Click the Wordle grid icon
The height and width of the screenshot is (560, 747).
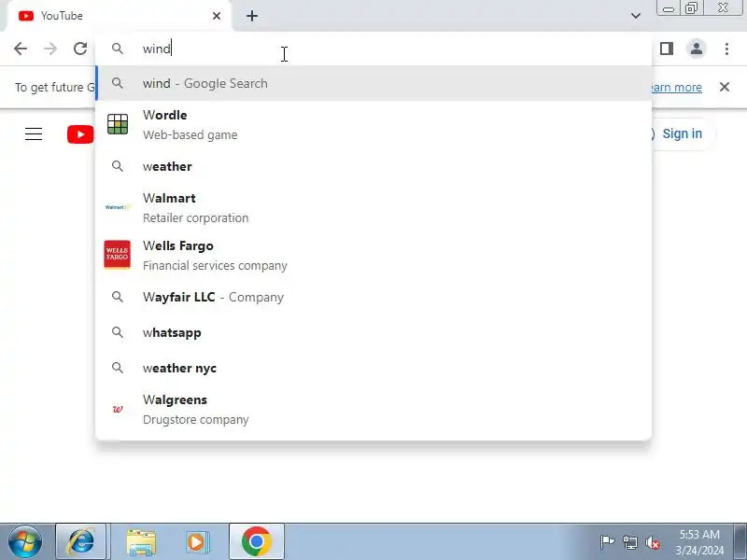[x=118, y=124]
